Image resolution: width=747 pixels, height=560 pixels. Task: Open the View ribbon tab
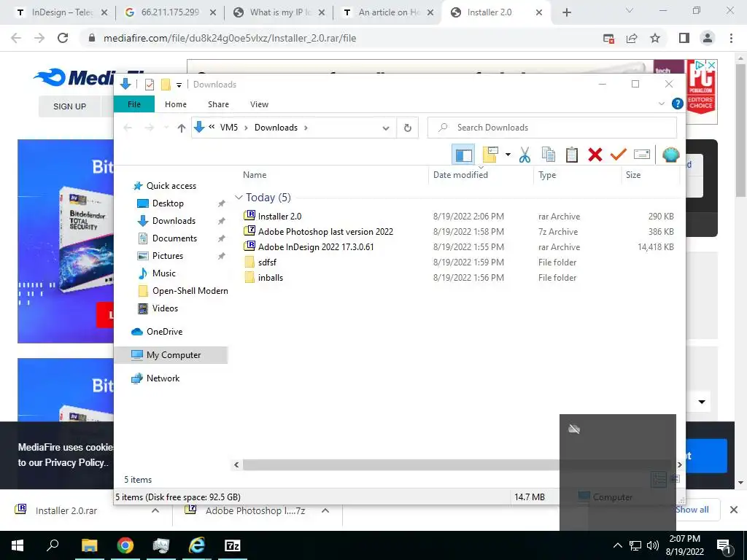click(x=259, y=104)
